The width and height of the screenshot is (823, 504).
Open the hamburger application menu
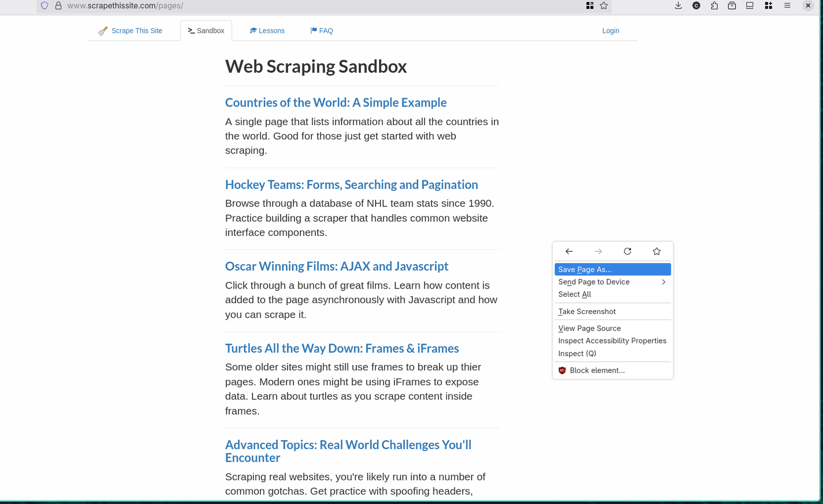click(787, 5)
